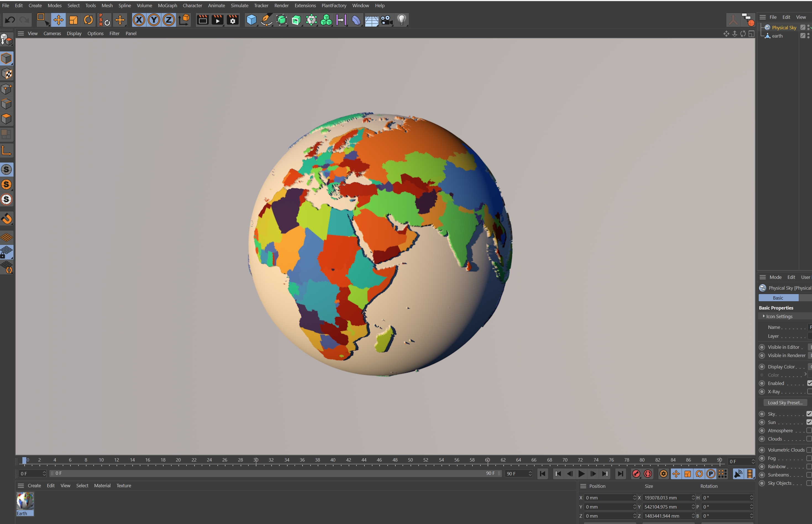
Task: Increase the 90 F end frame stepper
Action: pos(530,472)
